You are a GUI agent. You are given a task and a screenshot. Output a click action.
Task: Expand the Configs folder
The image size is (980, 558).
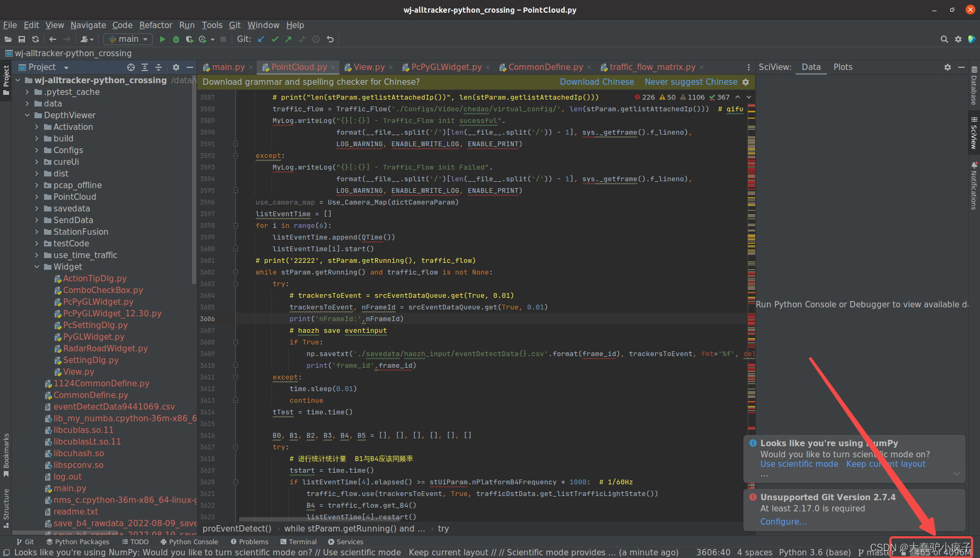(37, 150)
